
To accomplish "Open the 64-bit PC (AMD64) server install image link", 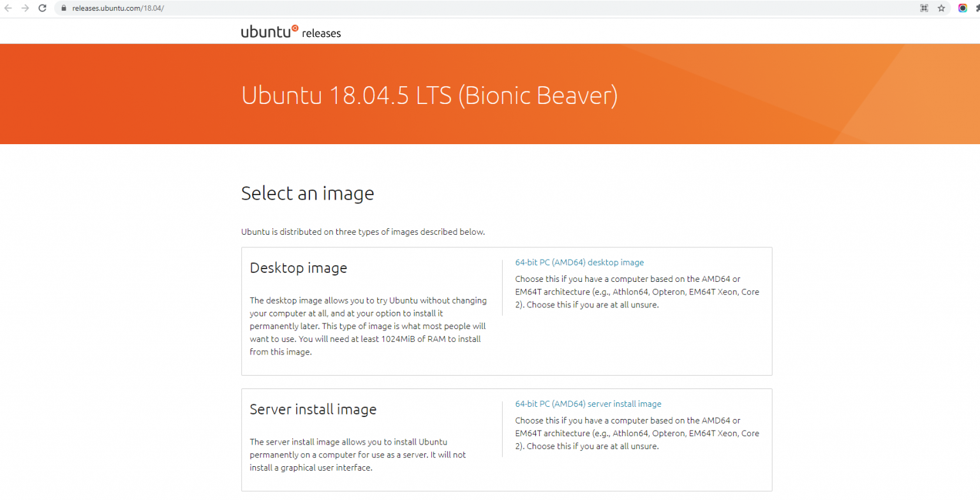I will (588, 404).
